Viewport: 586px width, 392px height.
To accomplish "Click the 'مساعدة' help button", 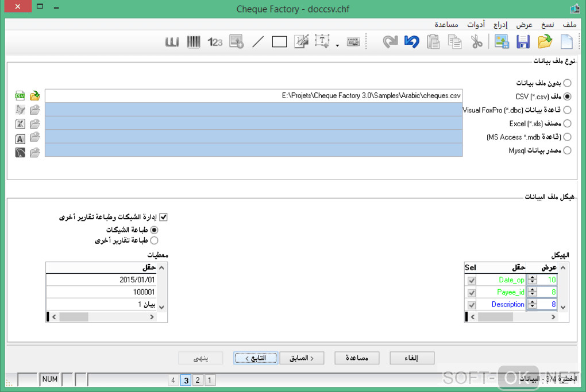I will (x=357, y=358).
